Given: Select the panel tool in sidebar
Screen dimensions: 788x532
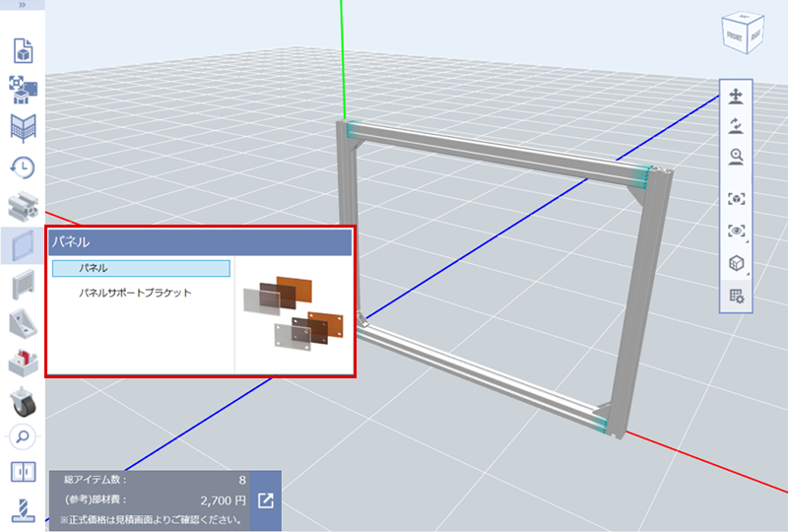Looking at the screenshot, I should [22, 245].
